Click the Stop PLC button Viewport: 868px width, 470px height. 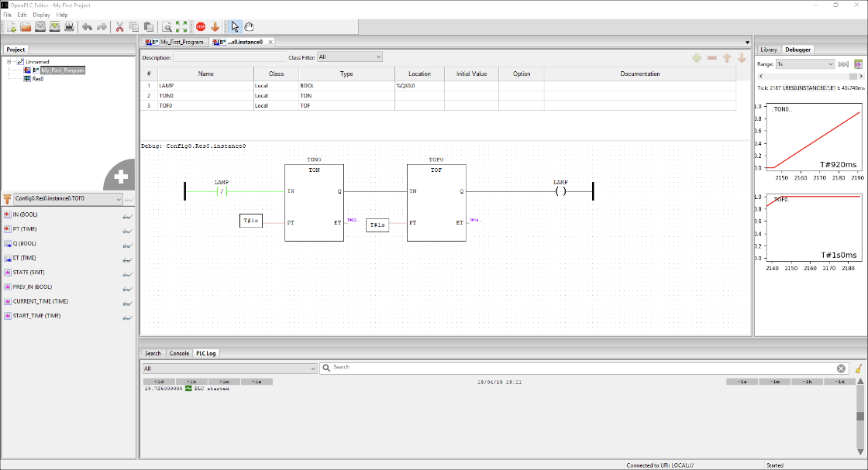click(x=201, y=27)
